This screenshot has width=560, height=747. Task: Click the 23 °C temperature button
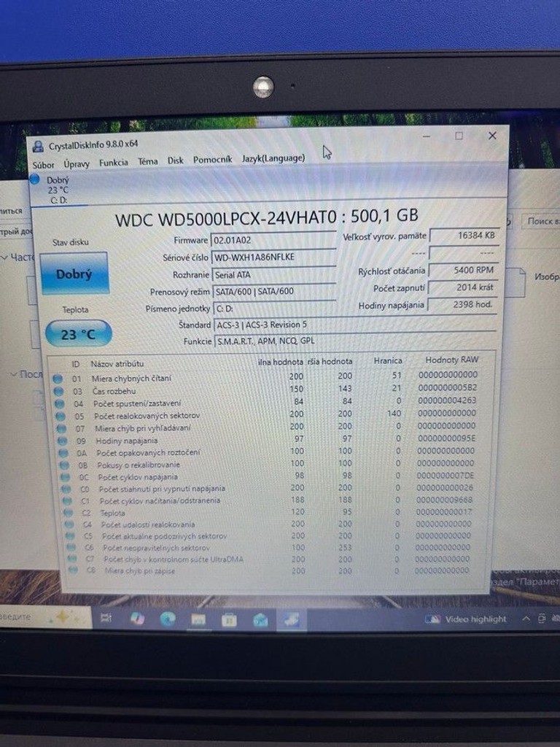click(x=79, y=333)
